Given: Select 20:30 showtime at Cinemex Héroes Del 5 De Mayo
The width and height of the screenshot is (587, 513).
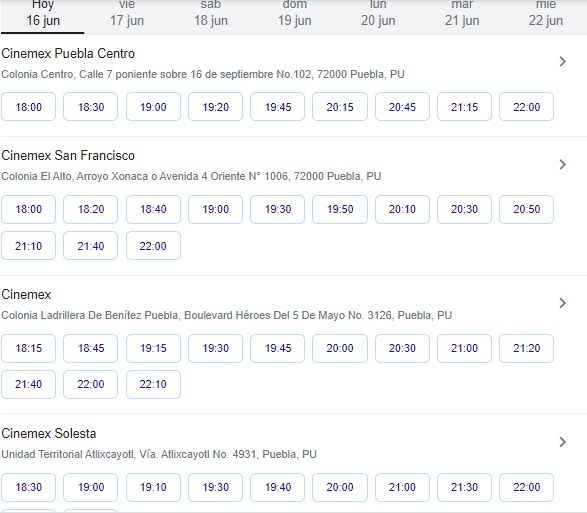Looking at the screenshot, I should click(402, 348).
